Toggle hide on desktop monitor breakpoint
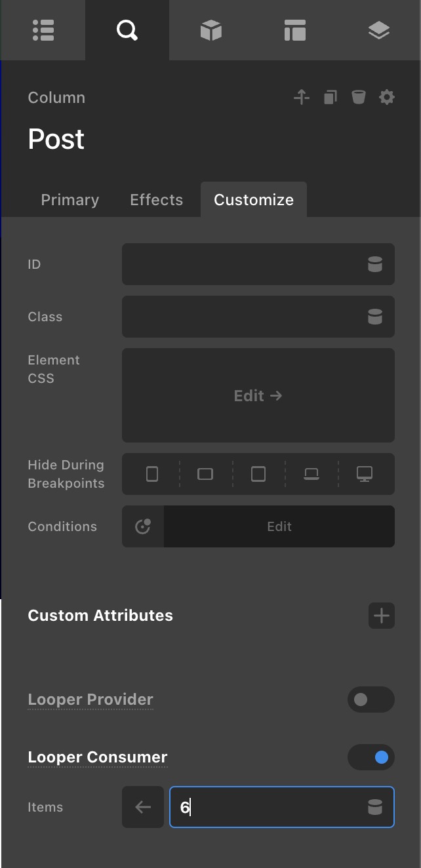Screen dimensions: 421x868 pyautogui.click(x=365, y=474)
